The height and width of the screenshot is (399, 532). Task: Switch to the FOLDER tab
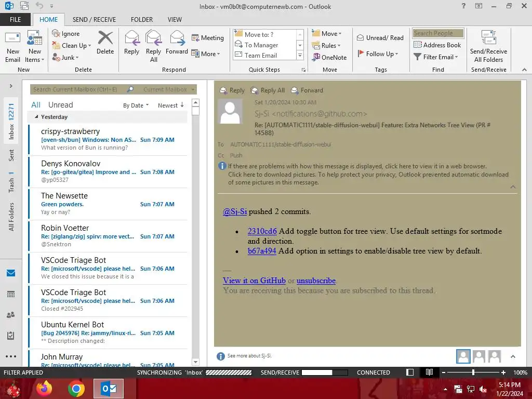tap(142, 19)
